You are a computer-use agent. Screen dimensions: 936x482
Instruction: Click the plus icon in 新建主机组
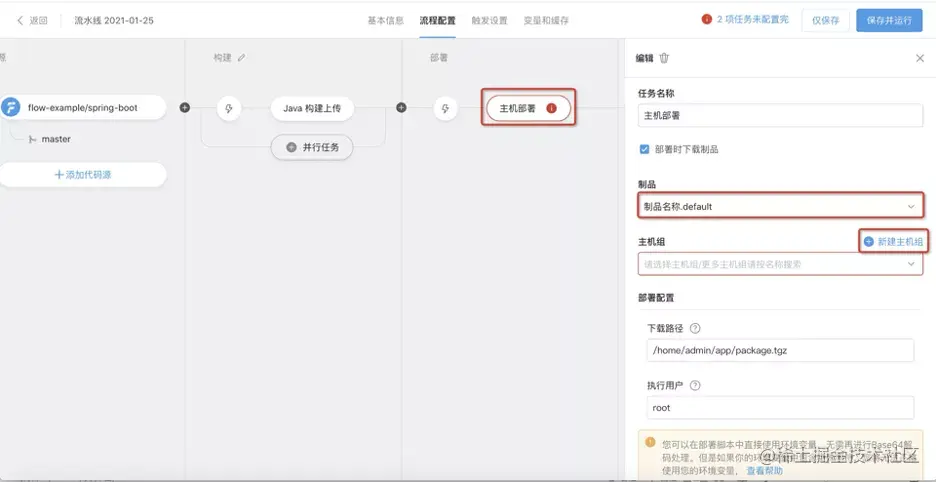click(x=869, y=242)
